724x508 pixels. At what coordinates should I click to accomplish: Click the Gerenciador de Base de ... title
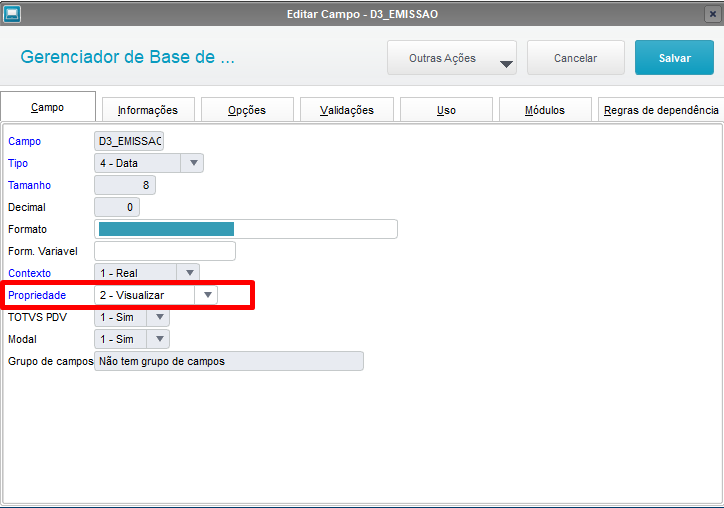127,57
